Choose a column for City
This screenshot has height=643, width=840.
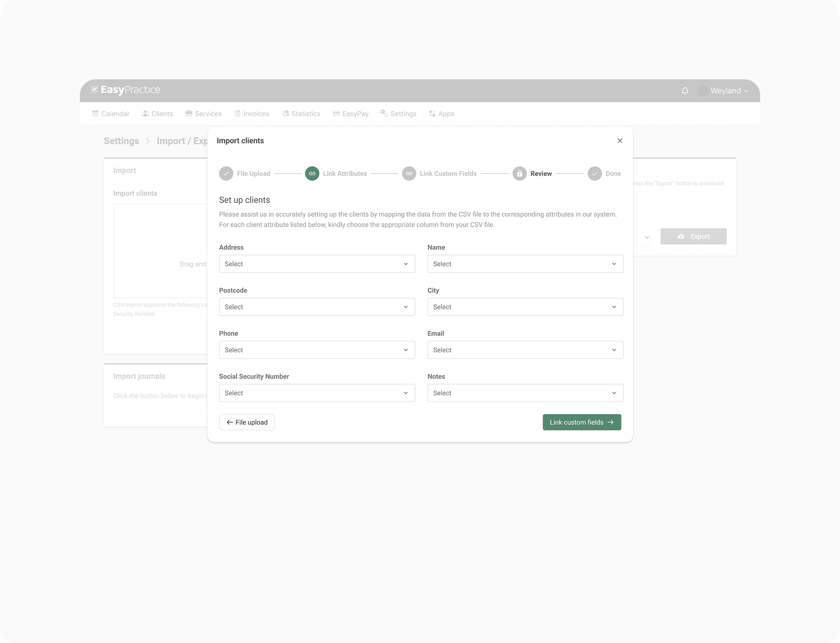click(525, 307)
